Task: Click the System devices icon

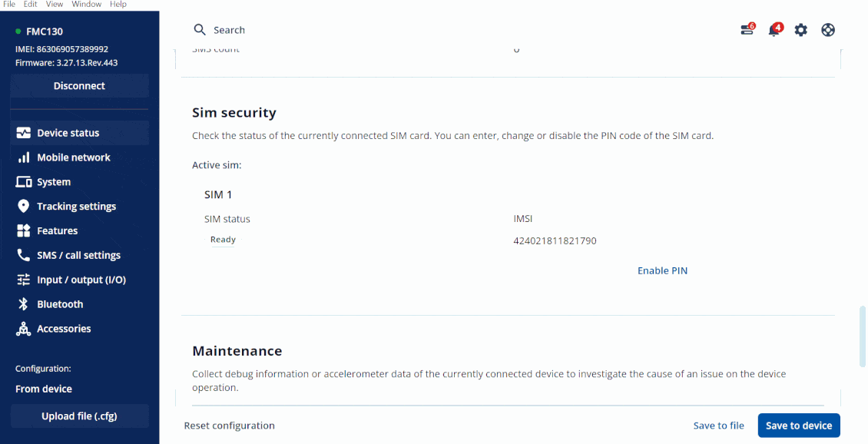Action: [23, 182]
